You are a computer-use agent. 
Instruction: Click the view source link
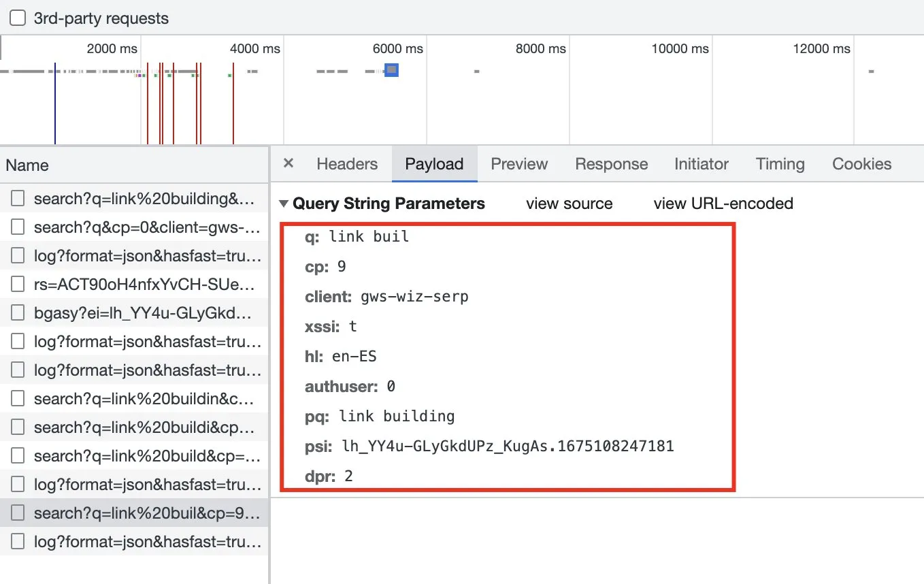(570, 204)
